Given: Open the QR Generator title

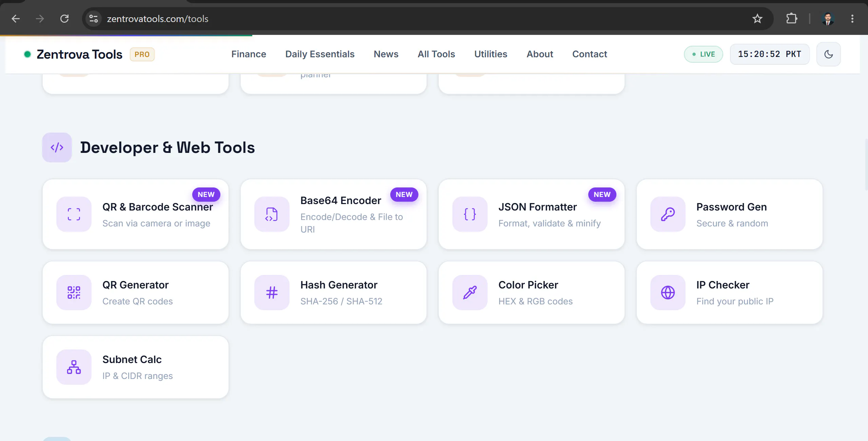Looking at the screenshot, I should (135, 285).
